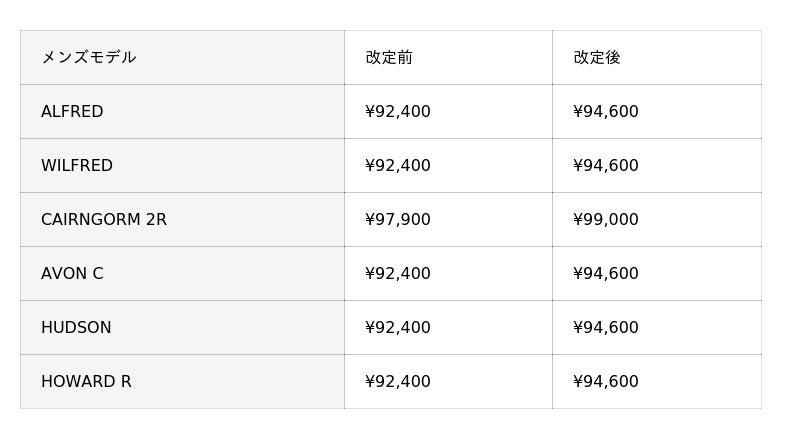Image resolution: width=800 pixels, height=439 pixels.
Task: Click the メンズモデル header cell
Action: pyautogui.click(x=88, y=58)
